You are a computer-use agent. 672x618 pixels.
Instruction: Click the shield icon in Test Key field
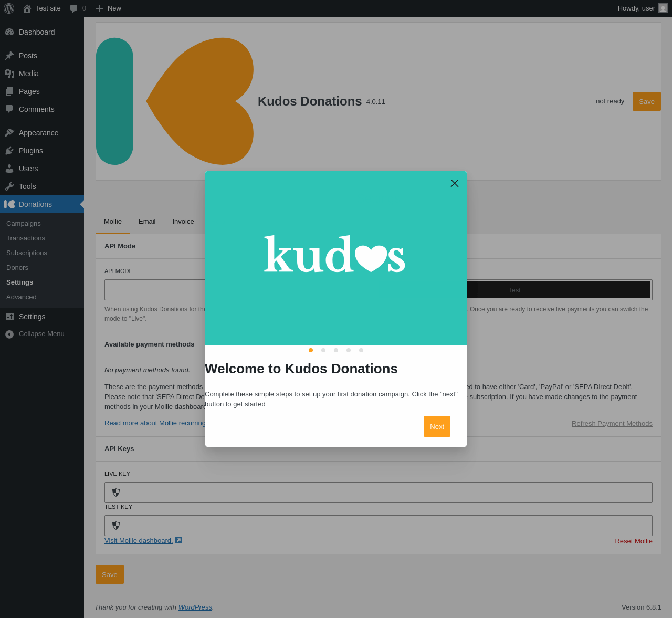(x=116, y=526)
